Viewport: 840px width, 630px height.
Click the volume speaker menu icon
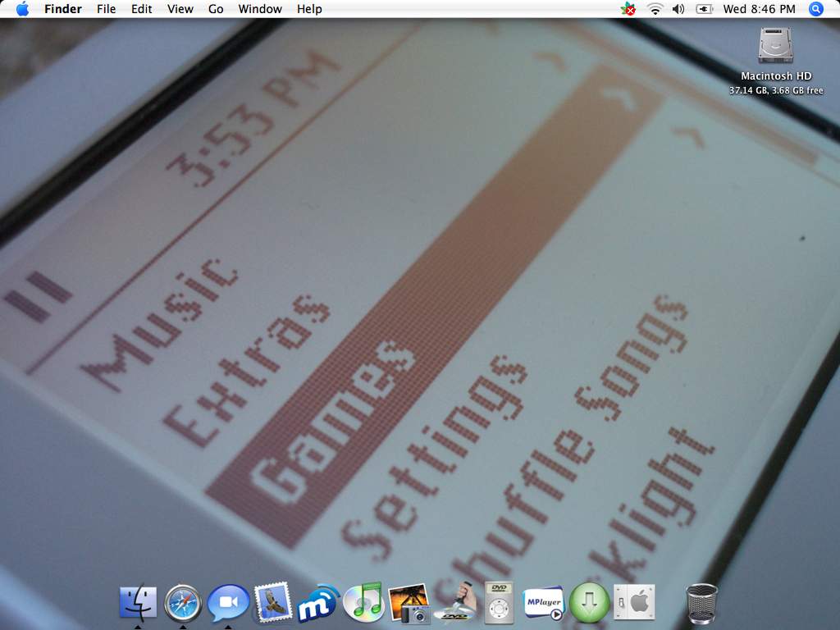pos(678,9)
